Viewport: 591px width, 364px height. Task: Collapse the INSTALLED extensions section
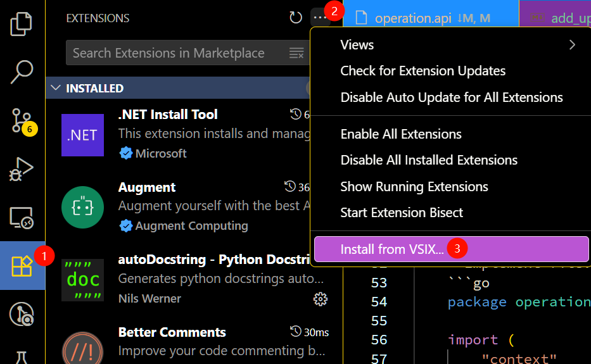(56, 88)
